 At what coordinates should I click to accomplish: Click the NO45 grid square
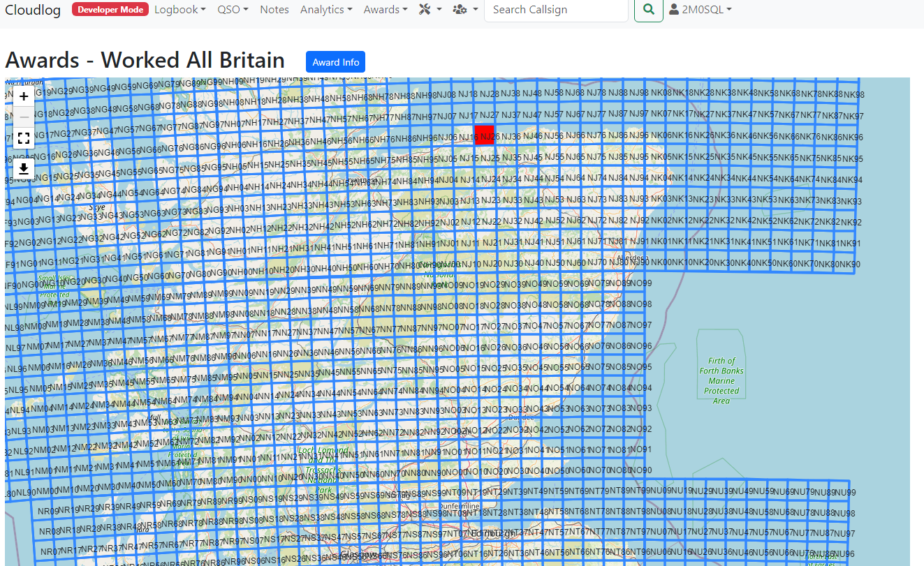click(537, 367)
